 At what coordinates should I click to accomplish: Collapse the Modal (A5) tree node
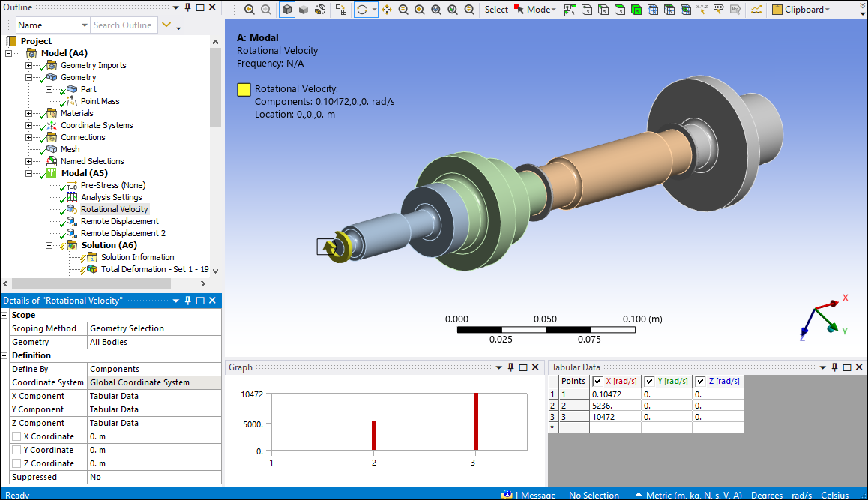[x=29, y=173]
